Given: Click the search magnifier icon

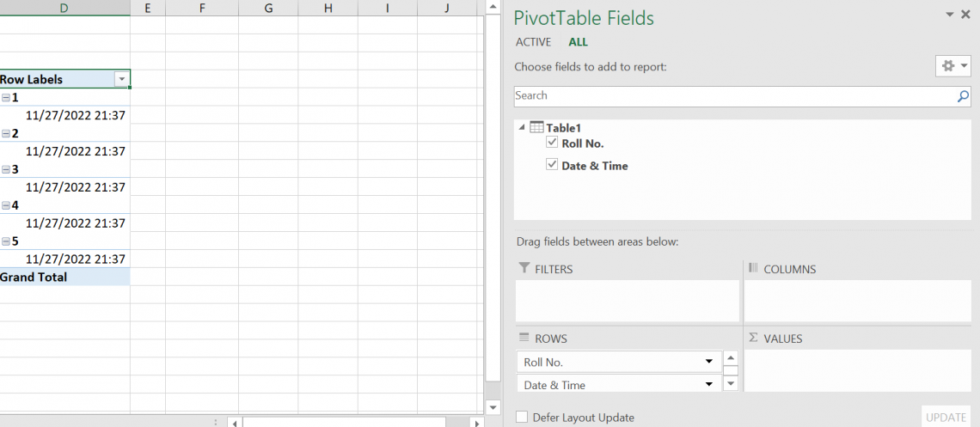Looking at the screenshot, I should [963, 96].
